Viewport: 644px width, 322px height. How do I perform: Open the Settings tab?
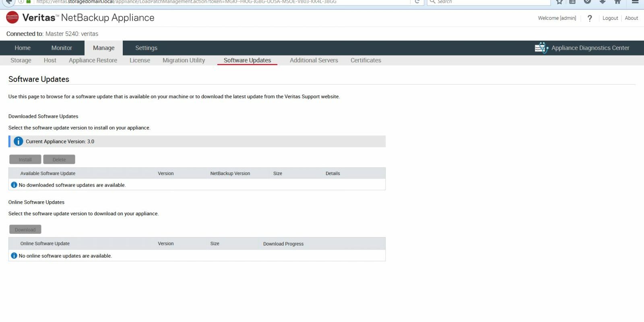pyautogui.click(x=146, y=48)
